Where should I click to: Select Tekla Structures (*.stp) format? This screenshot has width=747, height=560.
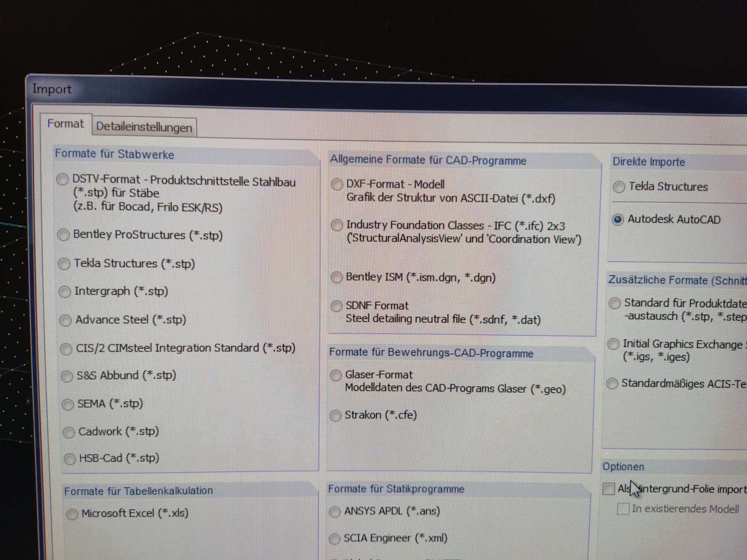point(64,264)
